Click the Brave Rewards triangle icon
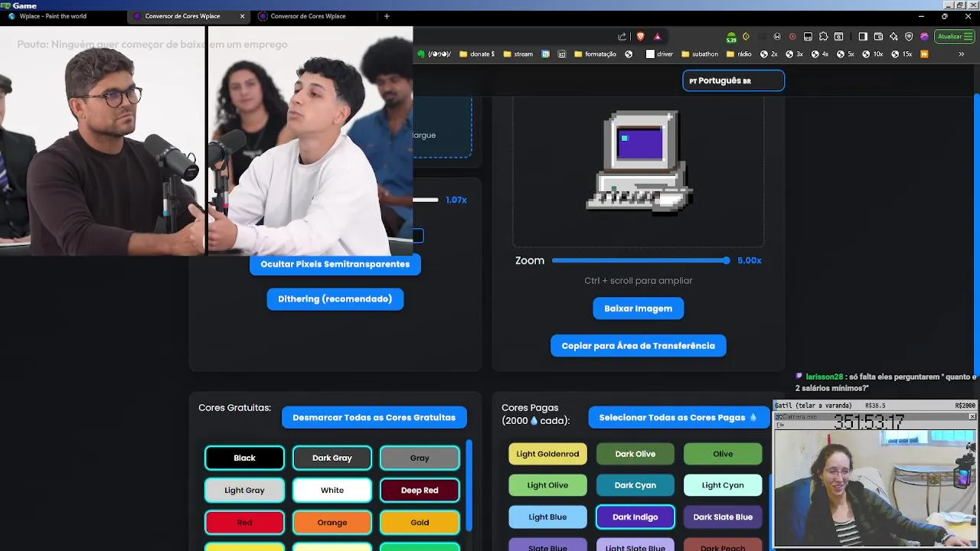The image size is (980, 551). click(x=657, y=37)
